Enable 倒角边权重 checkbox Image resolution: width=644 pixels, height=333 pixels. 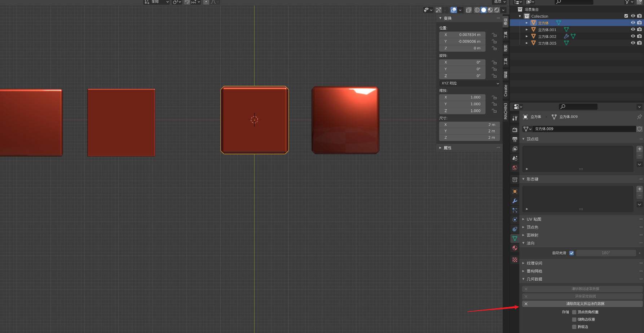pos(574,319)
